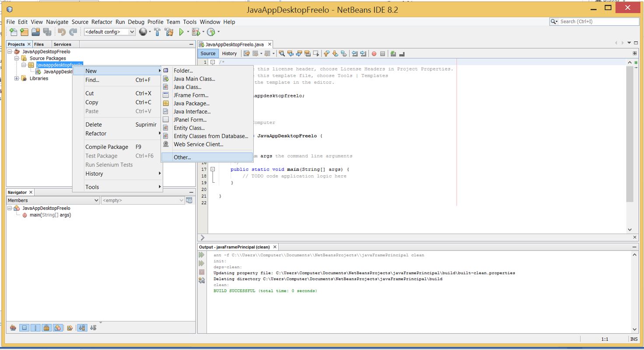The height and width of the screenshot is (350, 644).
Task: Click the Undo arrow icon
Action: (62, 32)
